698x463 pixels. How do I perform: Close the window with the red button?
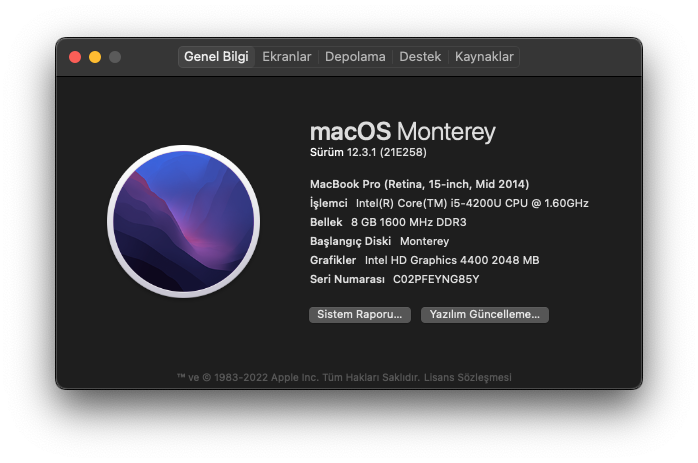75,57
